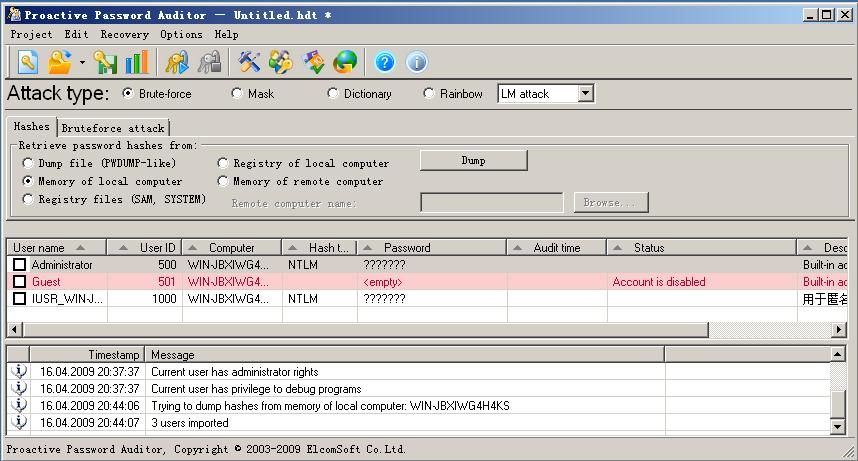This screenshot has width=858, height=461.
Task: Open the Edit menu
Action: [x=76, y=34]
